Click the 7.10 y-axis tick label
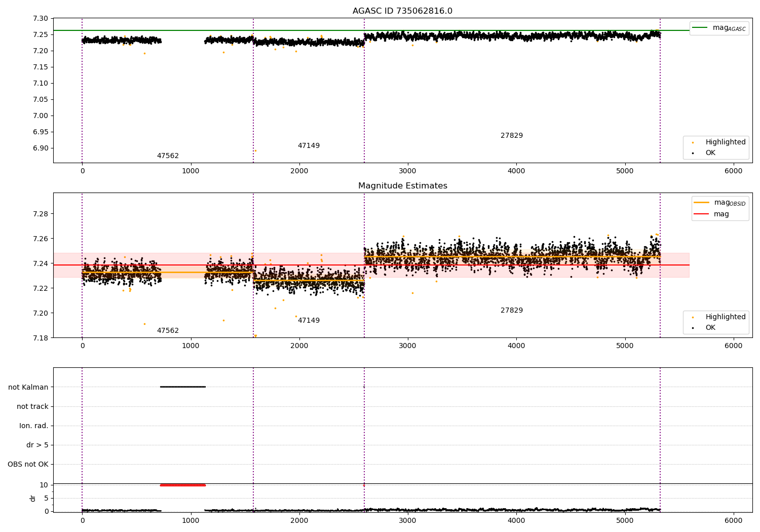760x532 pixels. click(40, 83)
